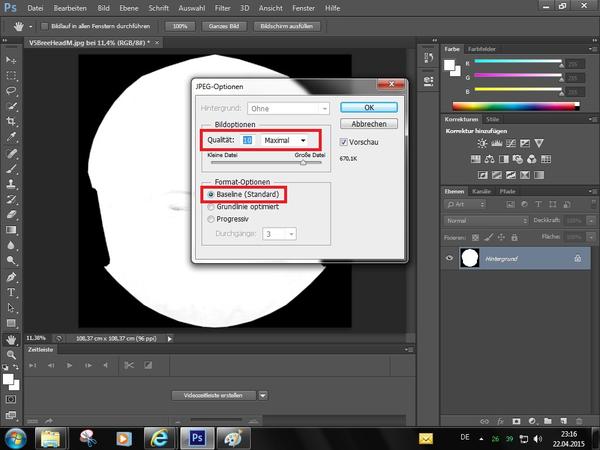Select the Brush tool

point(11,169)
